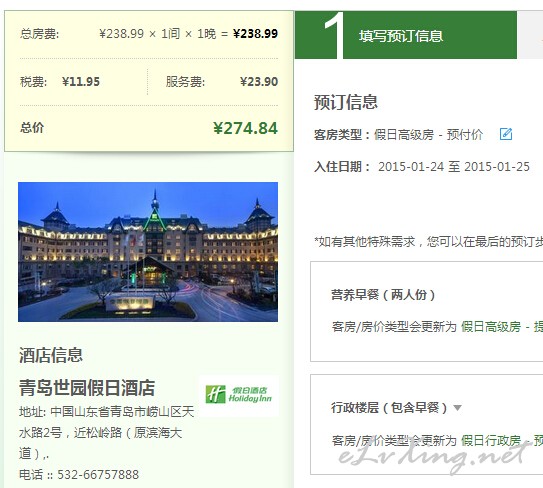The height and width of the screenshot is (488, 543).
Task: Click the hotel phone number 532-66757888
Action: pos(98,474)
